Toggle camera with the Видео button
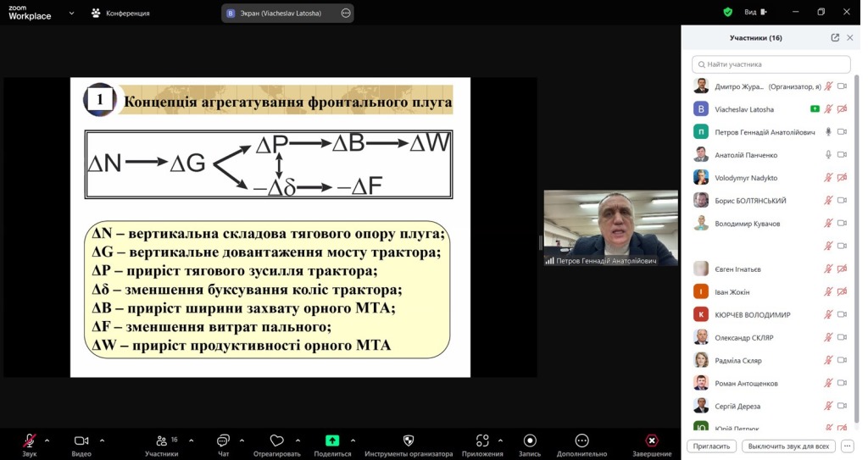Image resolution: width=868 pixels, height=460 pixels. [81, 445]
